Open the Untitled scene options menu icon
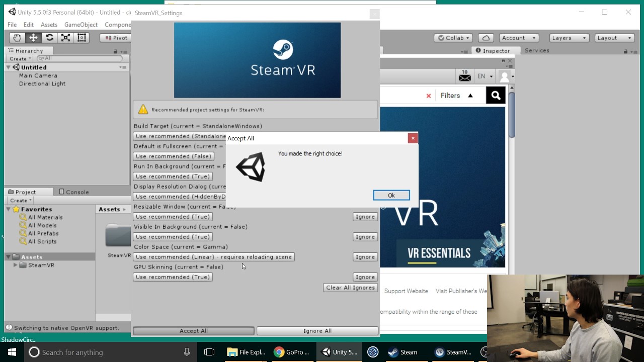Image resolution: width=644 pixels, height=362 pixels. (x=123, y=67)
